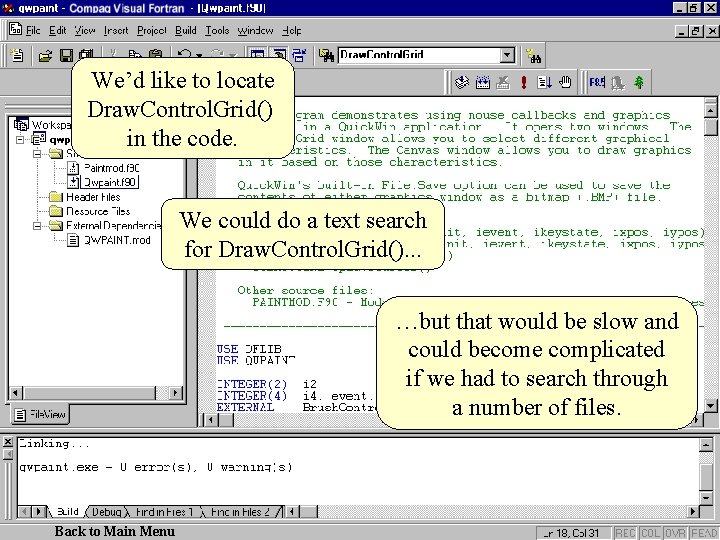The image size is (720, 540).
Task: Click the Window List toolbar icon
Action: [x=299, y=56]
